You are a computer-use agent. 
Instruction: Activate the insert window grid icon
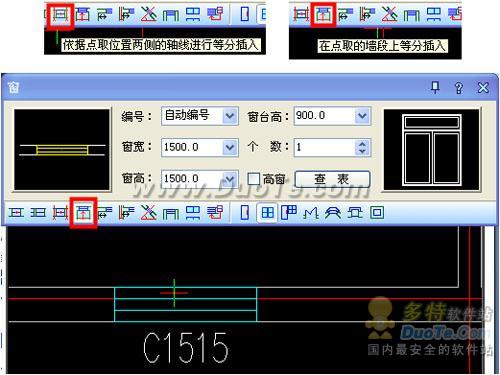click(x=267, y=213)
